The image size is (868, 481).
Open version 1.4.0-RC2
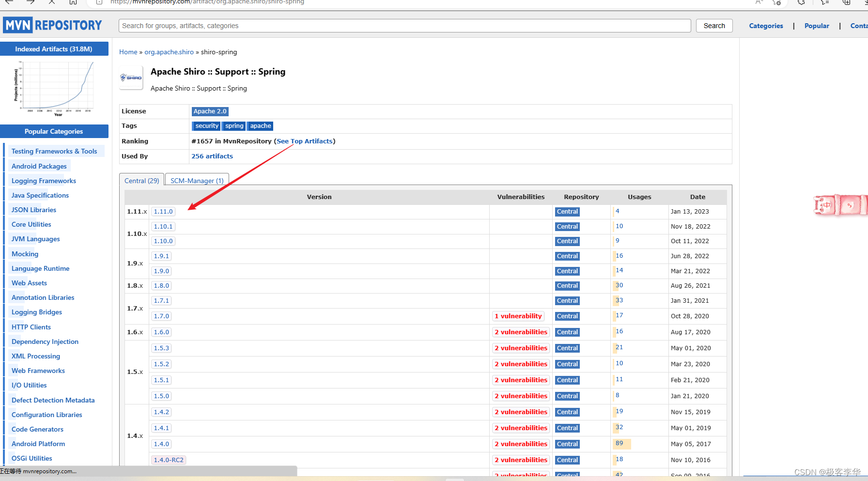169,460
